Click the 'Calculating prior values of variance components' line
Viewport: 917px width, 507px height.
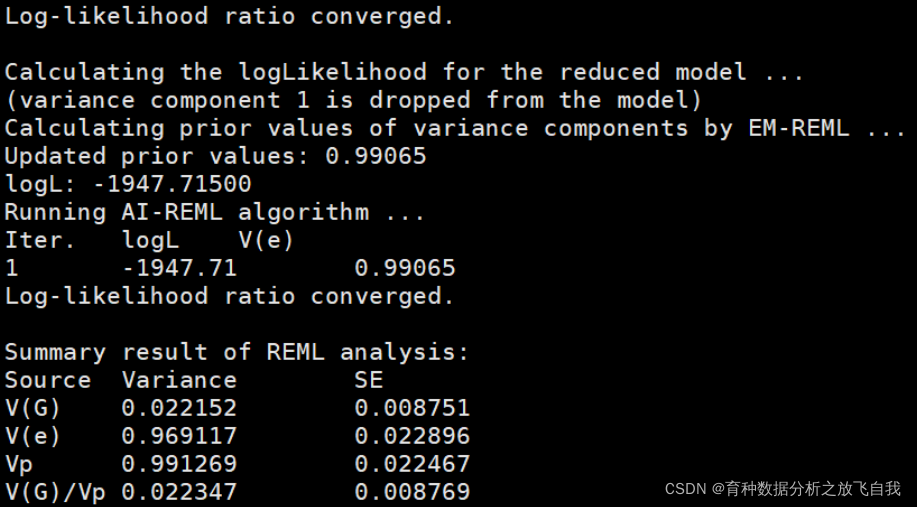456,128
